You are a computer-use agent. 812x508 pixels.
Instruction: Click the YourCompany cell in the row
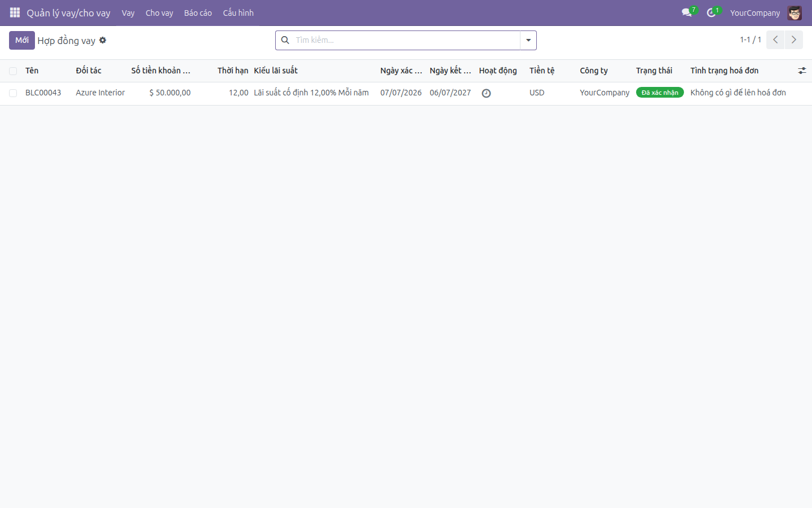(604, 93)
